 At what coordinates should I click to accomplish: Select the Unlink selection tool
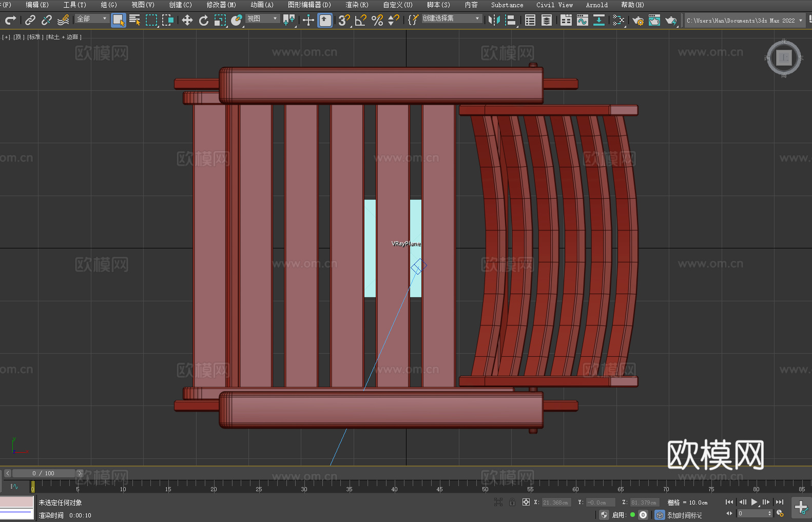pos(47,20)
